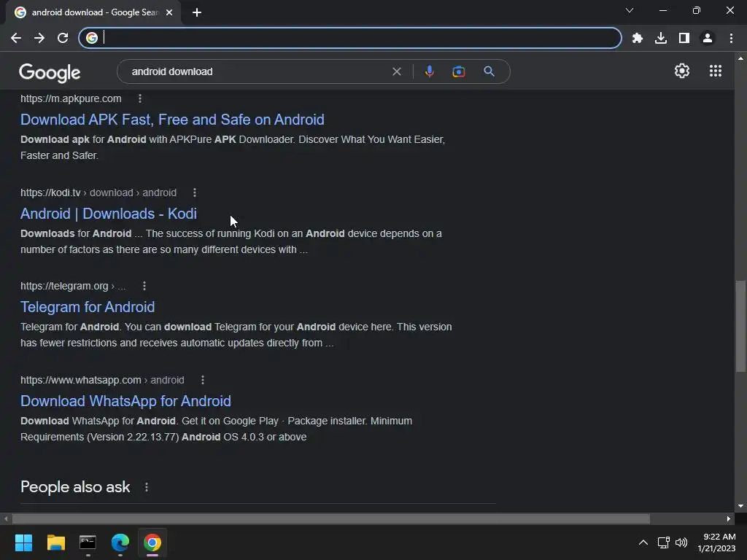Open more options for whatsapp.com result
Screen dimensions: 747x560
click(x=203, y=380)
